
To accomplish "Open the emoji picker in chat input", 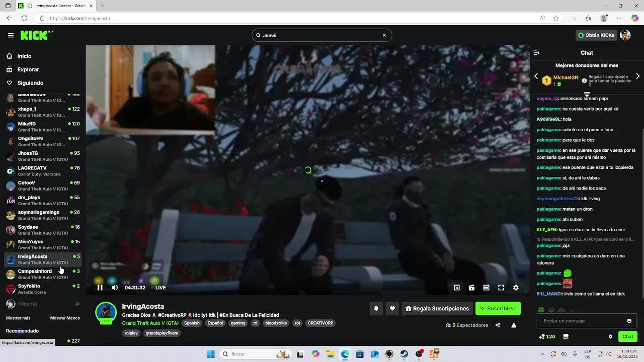I will [629, 321].
